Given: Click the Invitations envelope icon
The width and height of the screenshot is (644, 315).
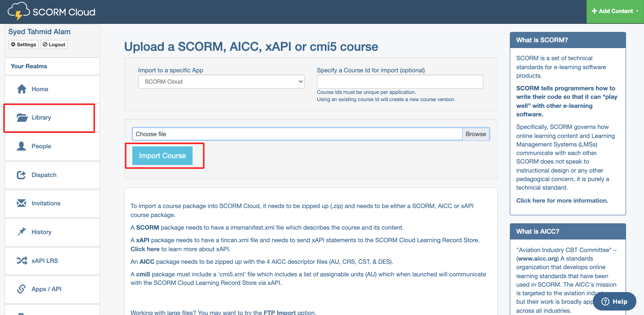Looking at the screenshot, I should pyautogui.click(x=22, y=203).
